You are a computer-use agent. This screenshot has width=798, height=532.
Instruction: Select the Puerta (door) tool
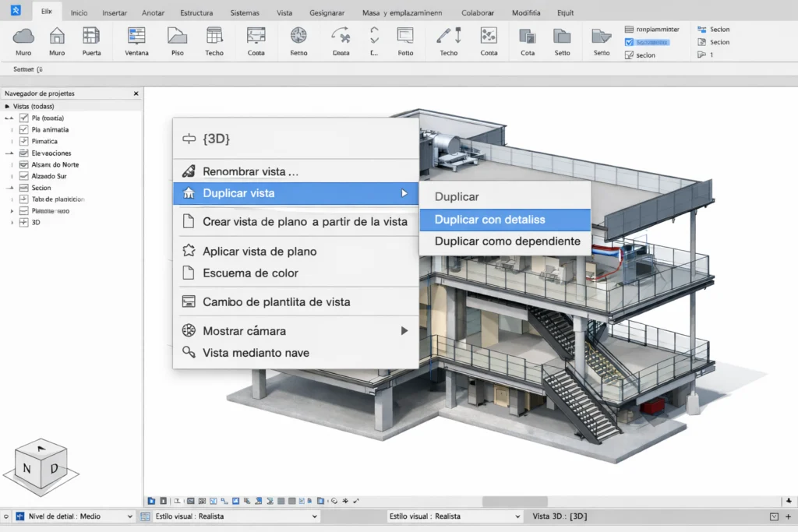coord(91,37)
